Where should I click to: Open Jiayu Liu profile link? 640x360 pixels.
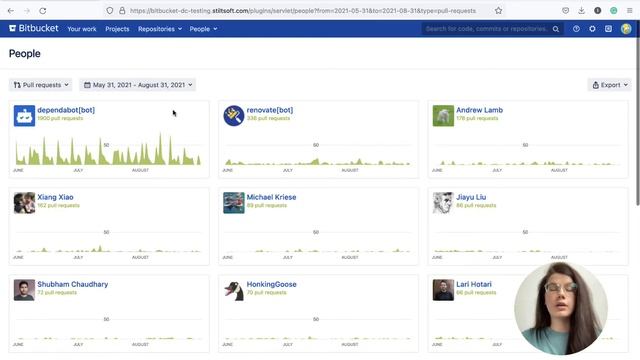coord(471,197)
